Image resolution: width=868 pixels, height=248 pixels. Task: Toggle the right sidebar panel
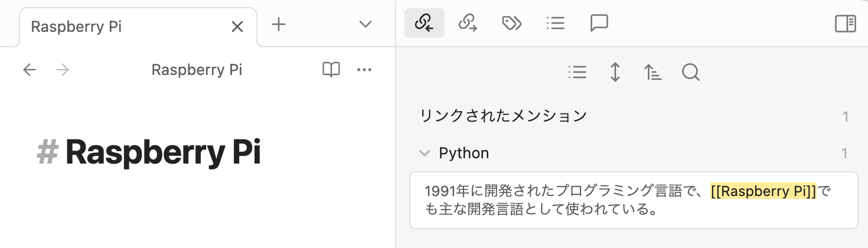845,23
